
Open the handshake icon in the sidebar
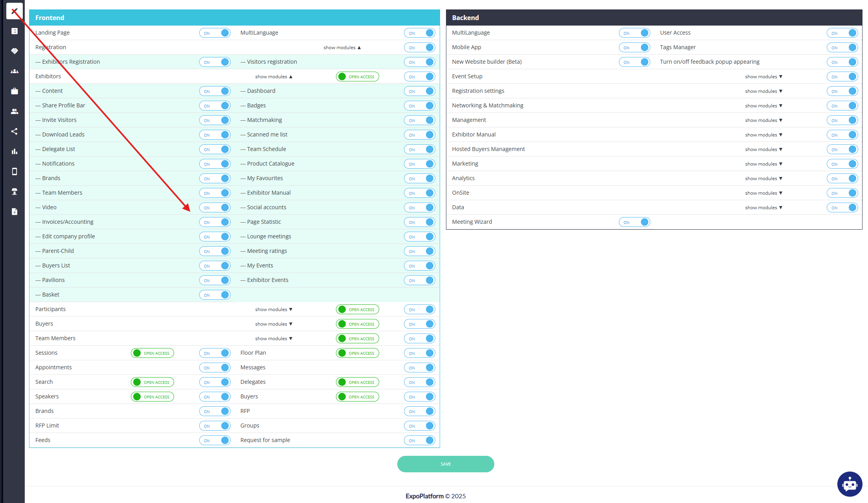15,51
